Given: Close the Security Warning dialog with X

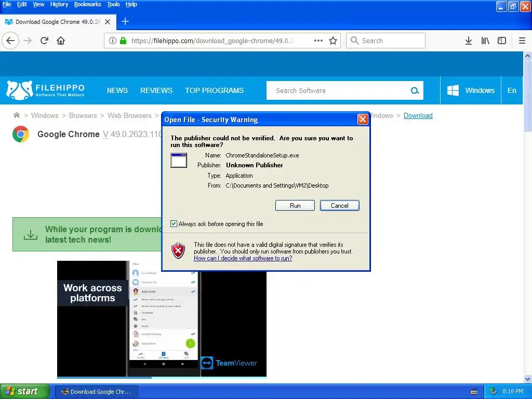Looking at the screenshot, I should pyautogui.click(x=363, y=119).
